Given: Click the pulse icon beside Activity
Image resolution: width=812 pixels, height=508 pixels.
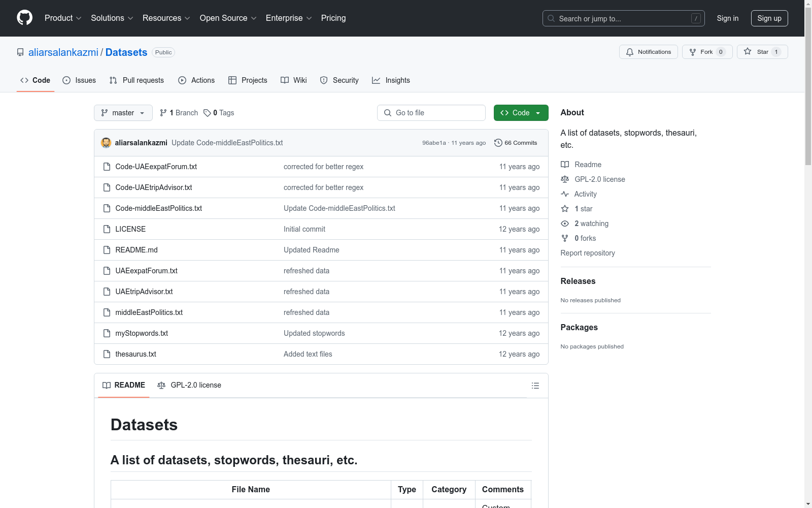Looking at the screenshot, I should tap(565, 194).
